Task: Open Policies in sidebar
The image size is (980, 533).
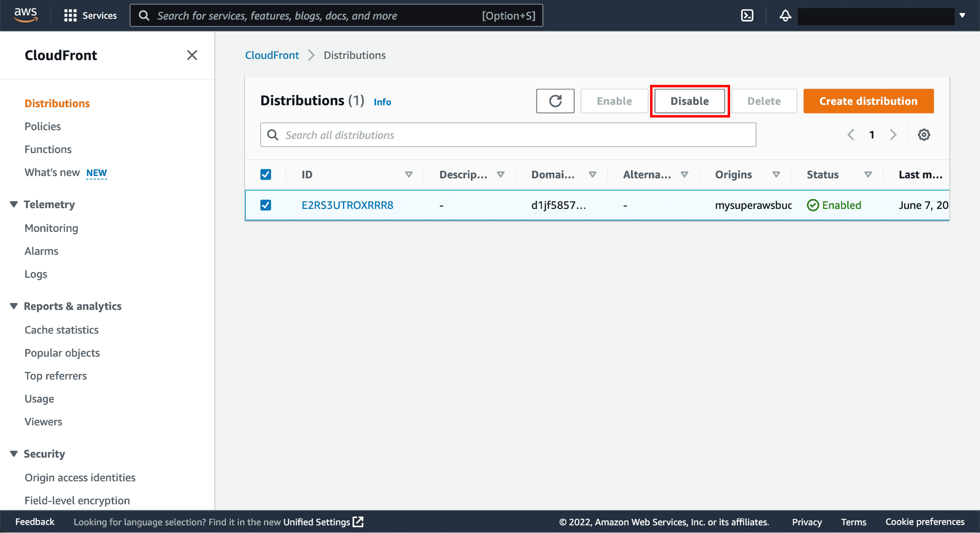Action: (42, 127)
